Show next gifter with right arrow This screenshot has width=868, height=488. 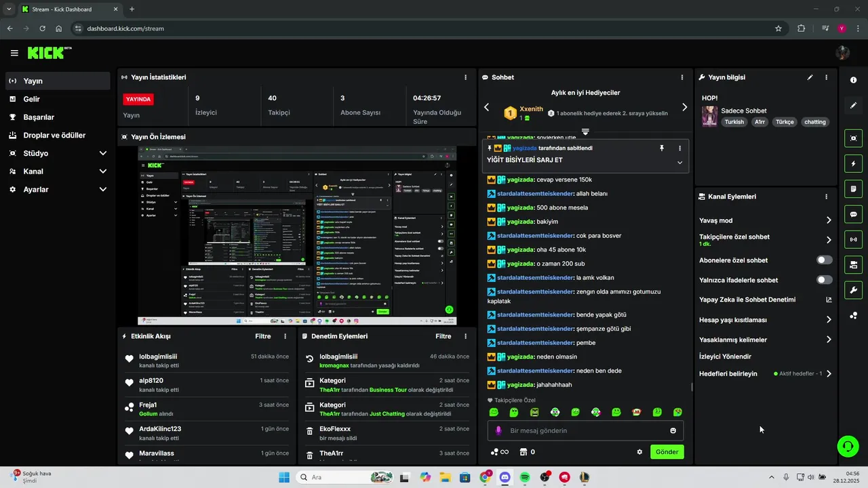click(684, 107)
